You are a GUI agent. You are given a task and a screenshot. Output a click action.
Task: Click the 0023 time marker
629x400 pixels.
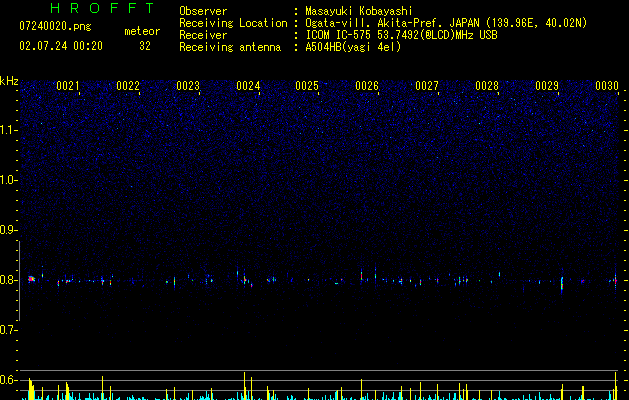point(188,86)
